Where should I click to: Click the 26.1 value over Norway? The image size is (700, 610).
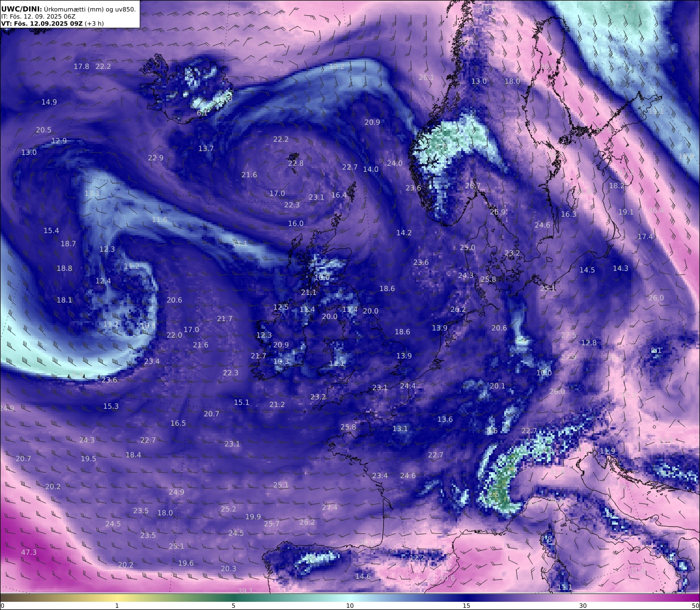[427, 78]
